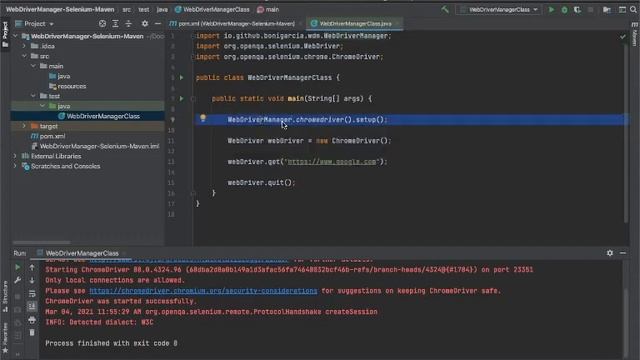Click the Build Project hammer icon
This screenshot has height=360, width=640.
point(445,9)
